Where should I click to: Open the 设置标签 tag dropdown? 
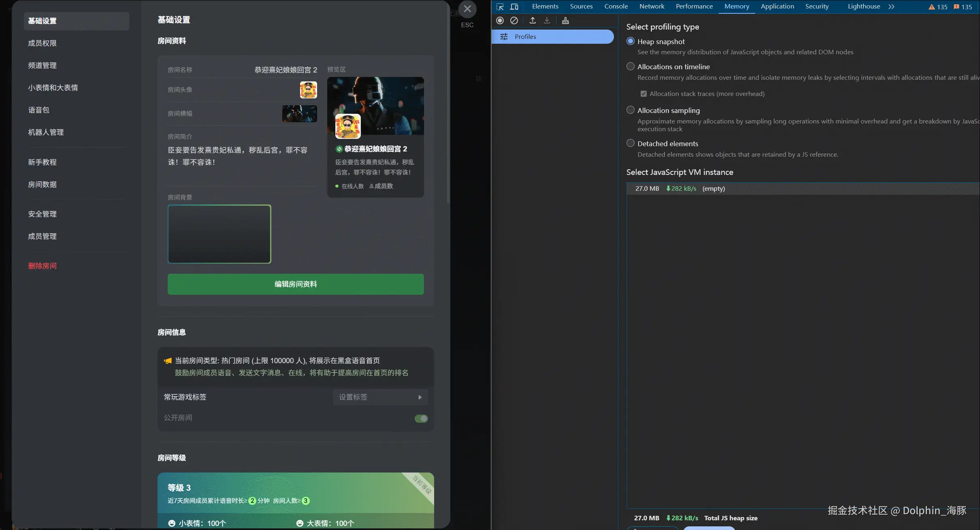pyautogui.click(x=380, y=397)
